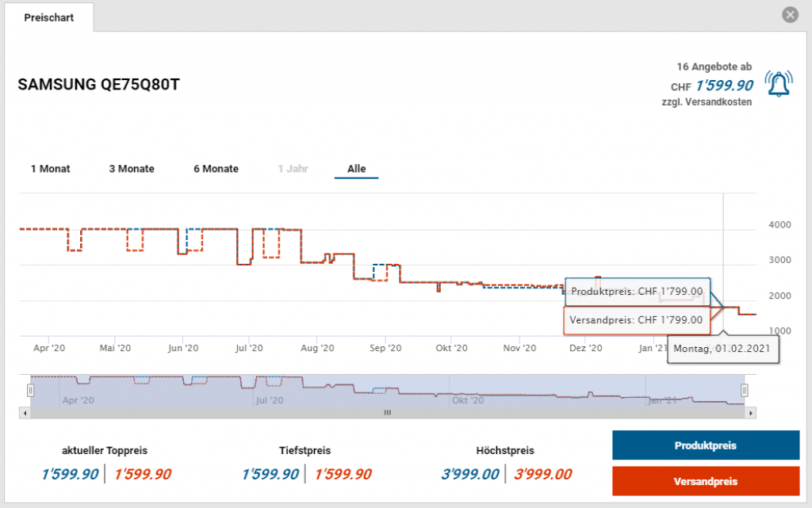Grab the left range handle of the navigator

point(31,390)
